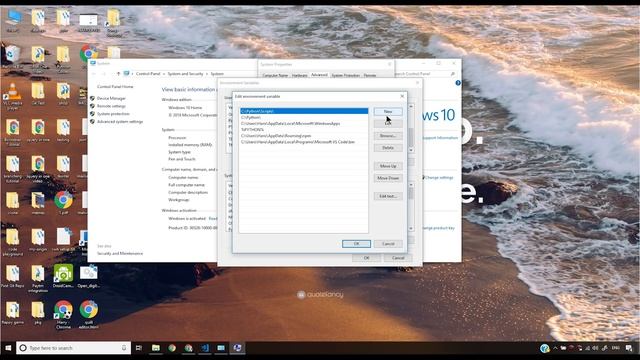Click the Open_digit desktop shortcut icon
This screenshot has width=640, height=360.
[x=89, y=276]
